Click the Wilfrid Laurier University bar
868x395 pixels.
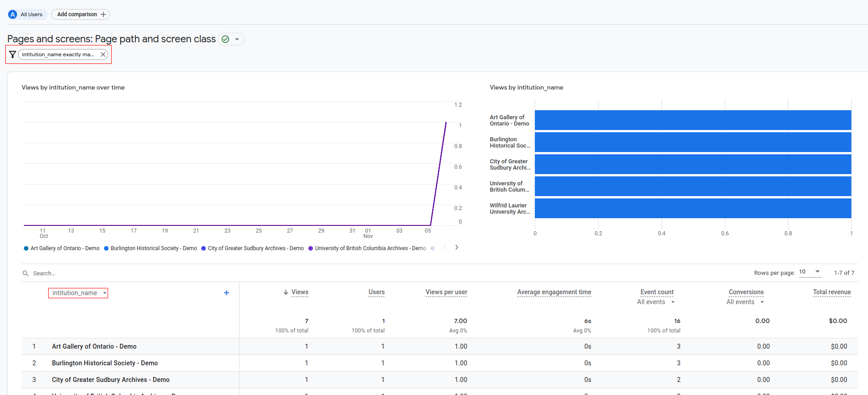(x=692, y=208)
